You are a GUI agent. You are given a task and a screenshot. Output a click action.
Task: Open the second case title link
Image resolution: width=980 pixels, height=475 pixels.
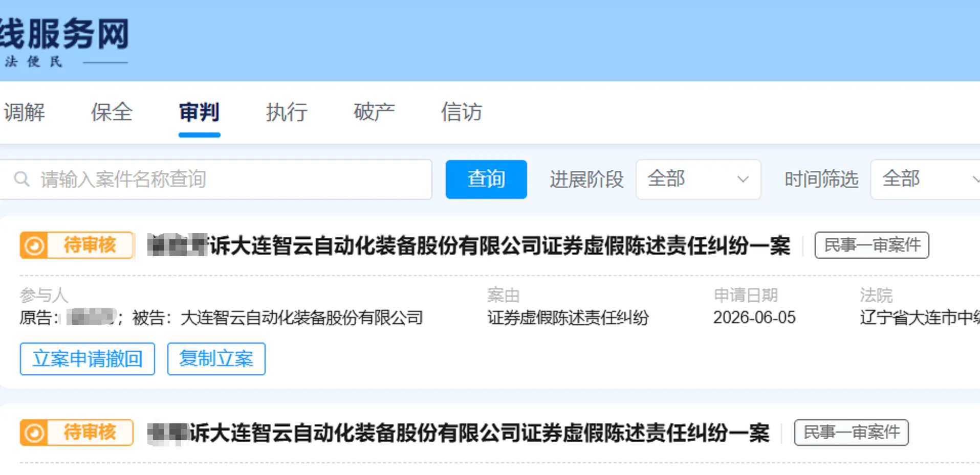pos(459,433)
